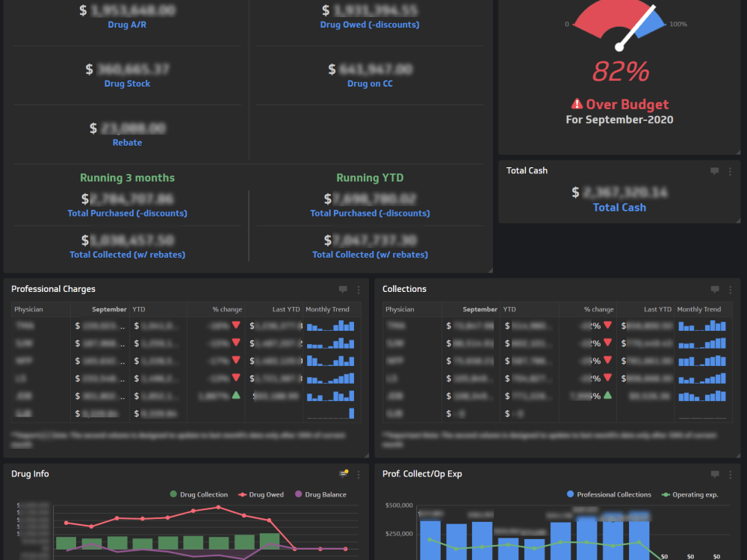Open Drug Info comments with yellow notification badge
Image resolution: width=747 pixels, height=560 pixels.
343,473
